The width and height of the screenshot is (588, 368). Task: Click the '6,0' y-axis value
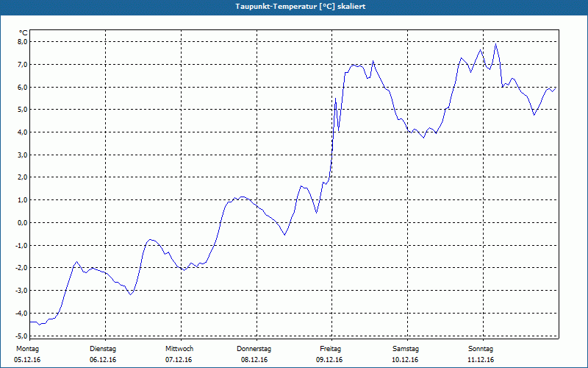tap(23, 87)
